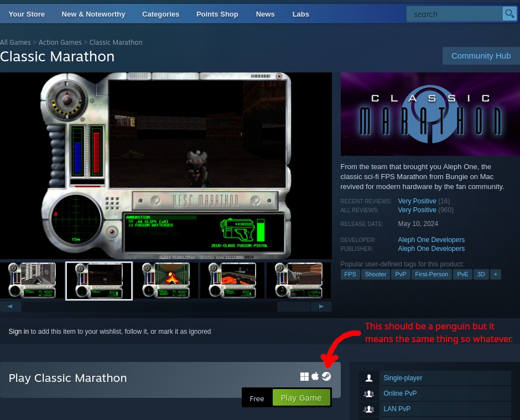Image resolution: width=520 pixels, height=420 pixels.
Task: Click the Single-player person icon
Action: 369,378
